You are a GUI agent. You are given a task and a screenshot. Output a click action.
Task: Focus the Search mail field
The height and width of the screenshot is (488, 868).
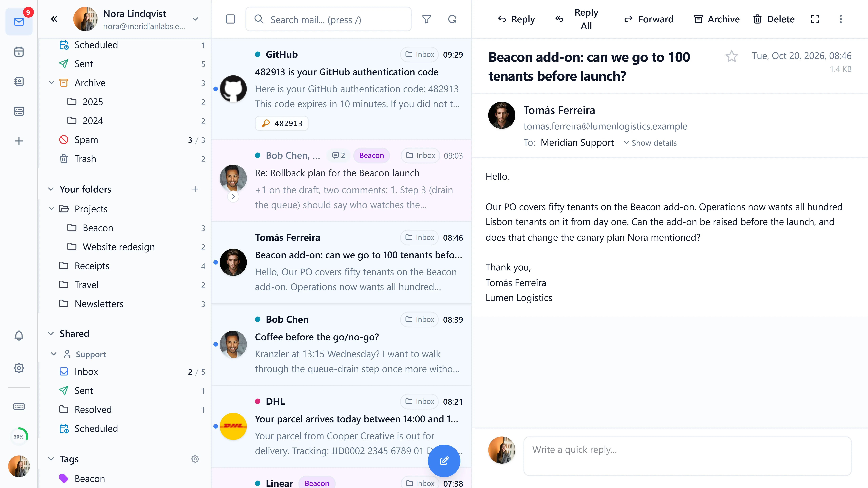[329, 19]
